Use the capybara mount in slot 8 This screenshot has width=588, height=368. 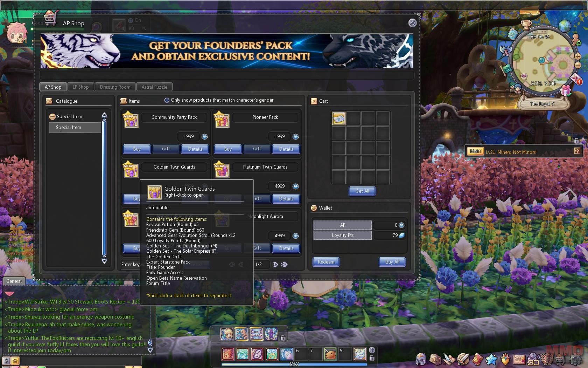click(x=330, y=354)
